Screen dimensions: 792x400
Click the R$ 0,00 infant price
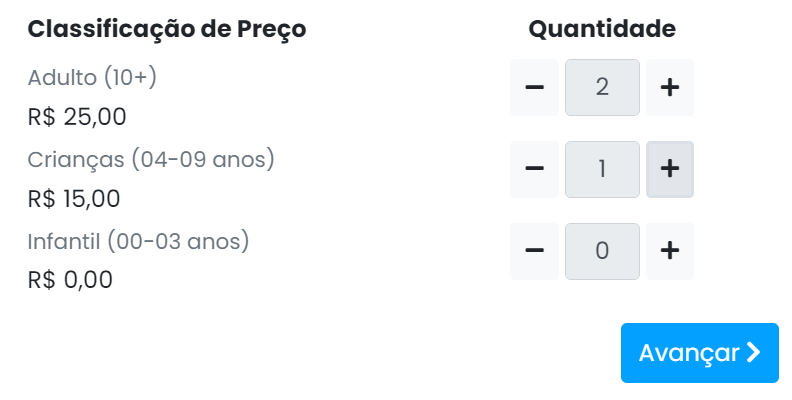[x=70, y=280]
